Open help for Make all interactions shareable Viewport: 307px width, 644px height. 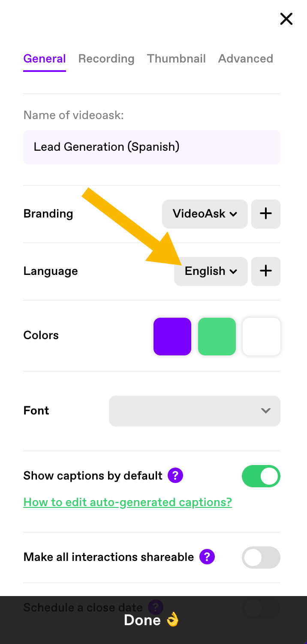pos(207,557)
